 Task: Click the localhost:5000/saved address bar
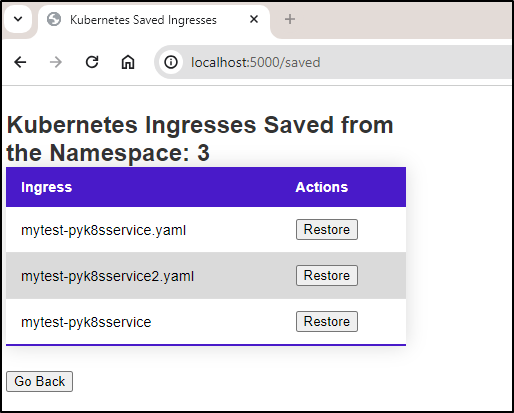pyautogui.click(x=333, y=62)
